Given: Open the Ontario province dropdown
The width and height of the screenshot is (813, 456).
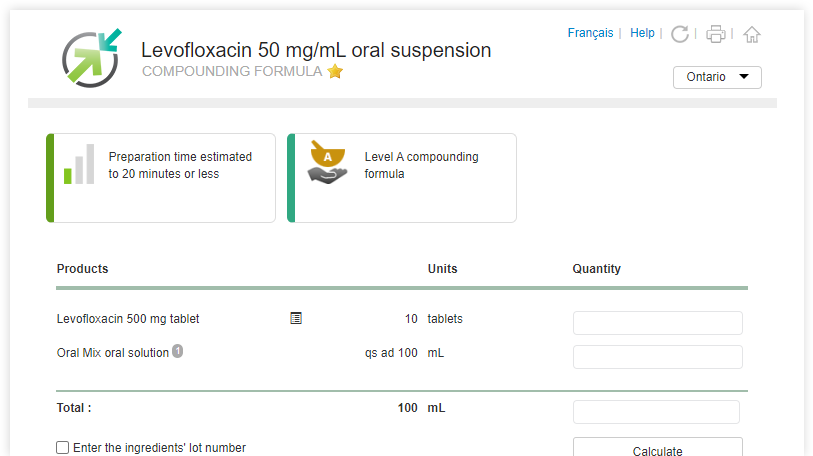Looking at the screenshot, I should [717, 77].
